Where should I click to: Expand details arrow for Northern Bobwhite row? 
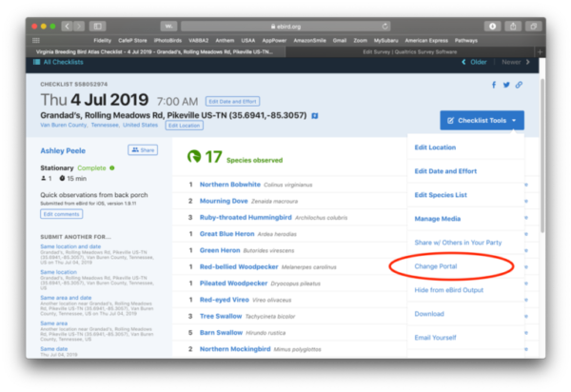point(526,185)
